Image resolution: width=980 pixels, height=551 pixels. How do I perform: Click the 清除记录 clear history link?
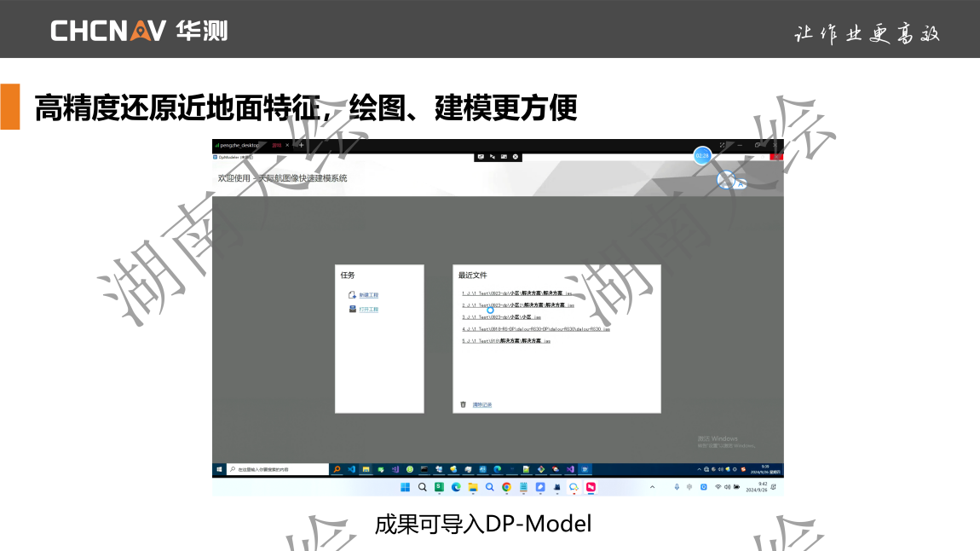tap(482, 404)
